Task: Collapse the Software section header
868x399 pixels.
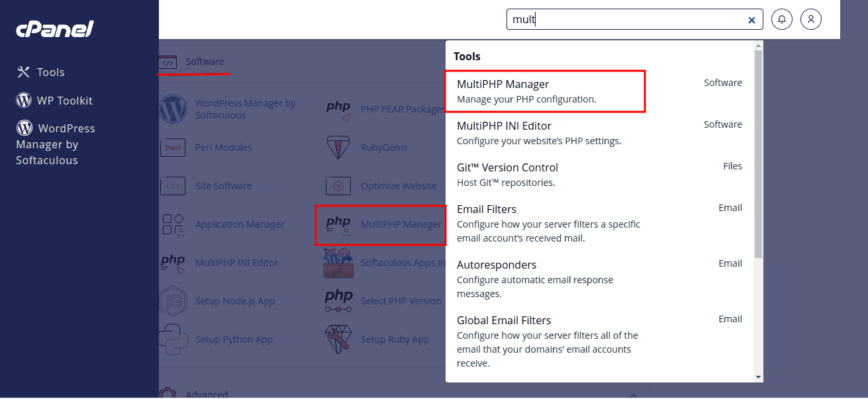Action: 205,62
